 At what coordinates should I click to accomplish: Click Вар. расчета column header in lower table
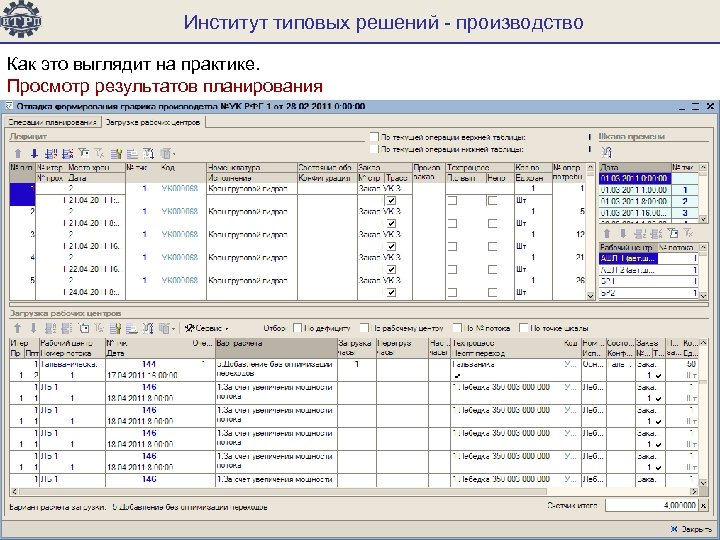pos(276,349)
